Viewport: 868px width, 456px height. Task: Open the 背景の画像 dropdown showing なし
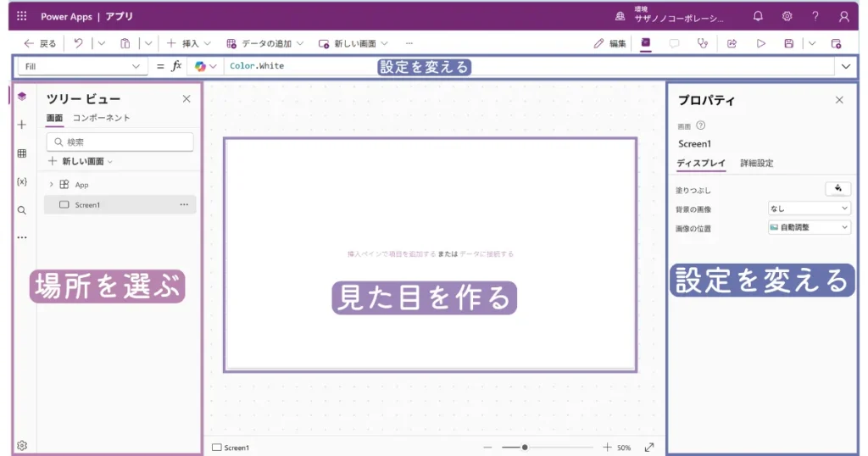pos(809,209)
